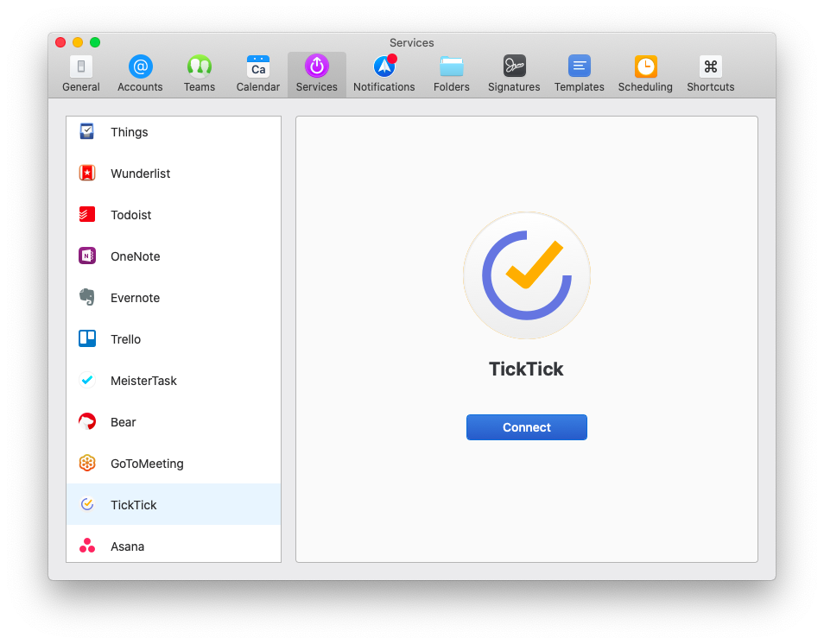Image resolution: width=824 pixels, height=644 pixels.
Task: Select the Evernote service icon
Action: (86, 297)
